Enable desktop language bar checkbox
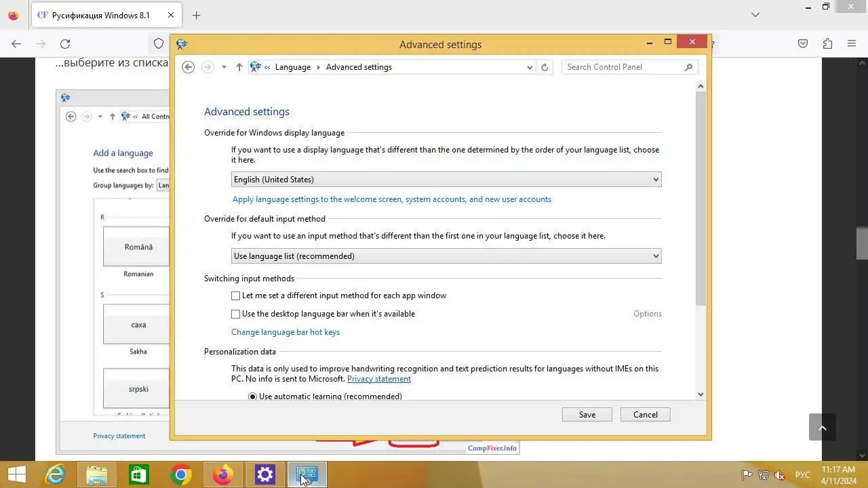The image size is (868, 488). click(x=236, y=314)
